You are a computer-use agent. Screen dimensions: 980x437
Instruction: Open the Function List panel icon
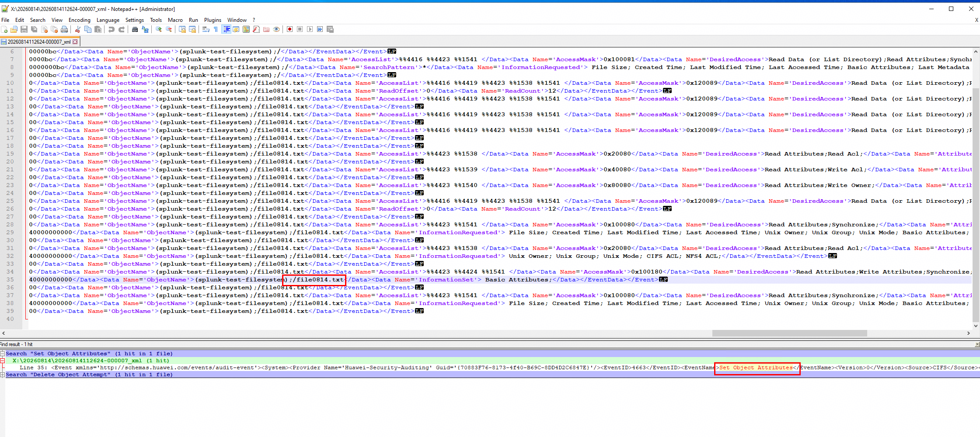pyautogui.click(x=256, y=29)
